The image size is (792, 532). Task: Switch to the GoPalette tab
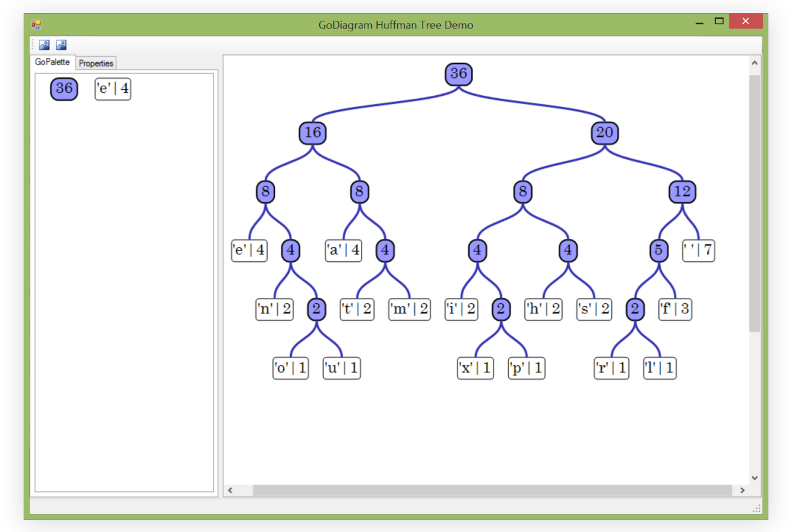(52, 62)
